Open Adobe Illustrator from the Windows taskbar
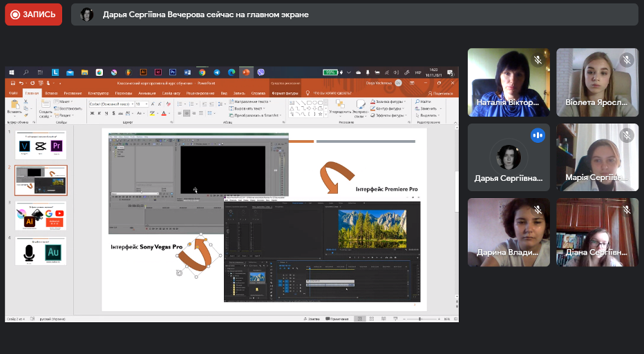 click(x=143, y=72)
